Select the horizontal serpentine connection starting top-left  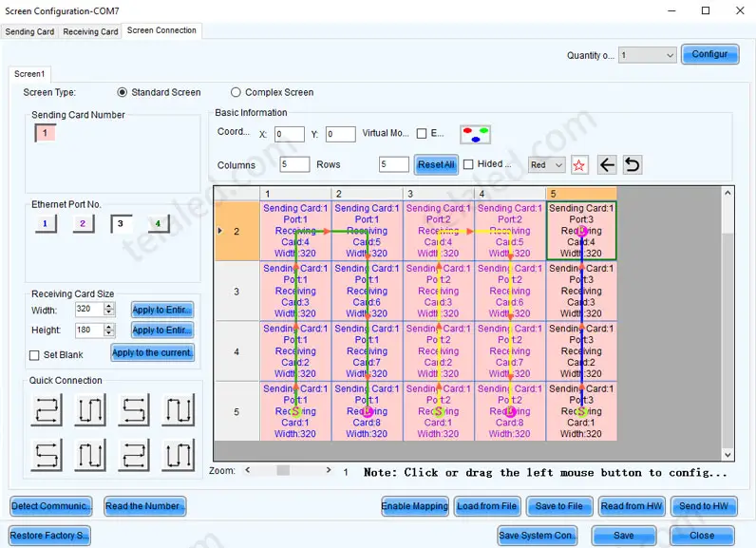[x=47, y=410]
